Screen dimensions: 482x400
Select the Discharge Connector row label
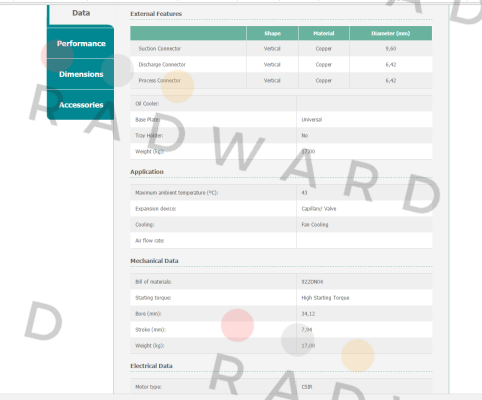pos(162,65)
